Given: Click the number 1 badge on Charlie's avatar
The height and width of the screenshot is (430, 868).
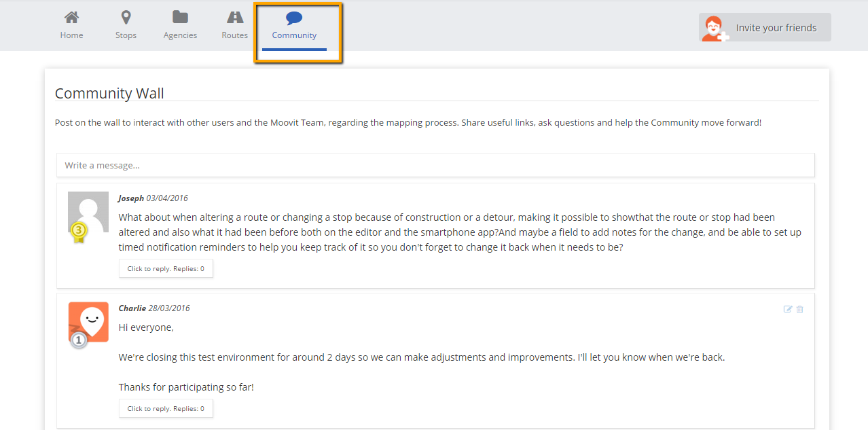Looking at the screenshot, I should pyautogui.click(x=79, y=340).
